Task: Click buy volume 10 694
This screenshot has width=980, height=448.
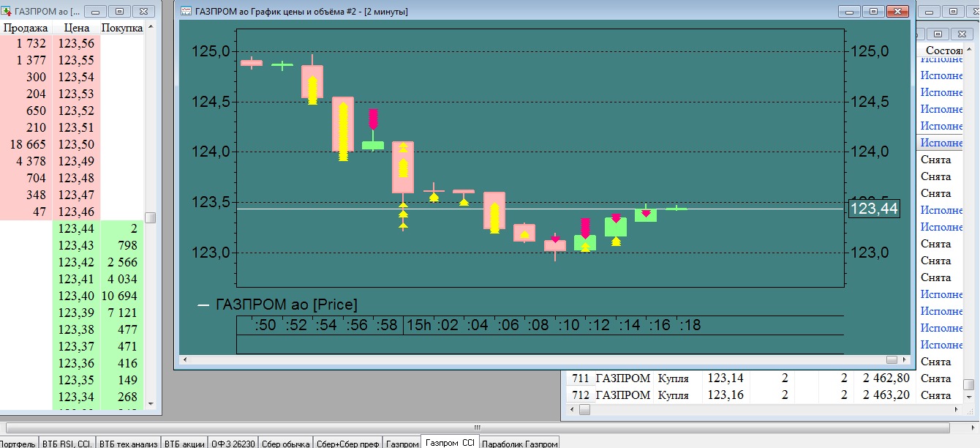Action: [x=119, y=296]
